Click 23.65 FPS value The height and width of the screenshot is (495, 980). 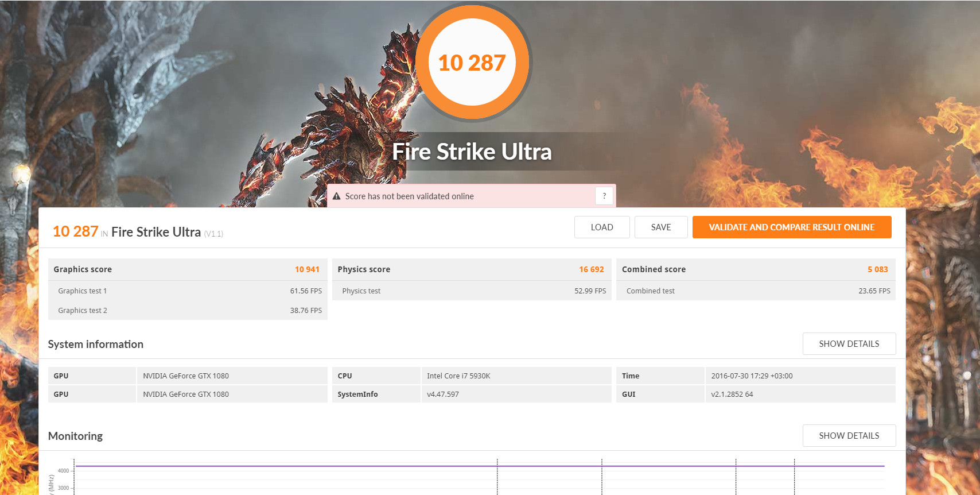coord(874,291)
